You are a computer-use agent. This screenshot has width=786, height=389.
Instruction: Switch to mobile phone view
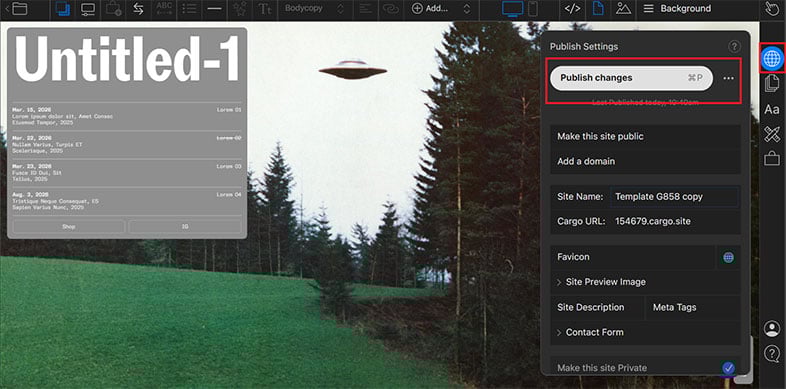(533, 9)
